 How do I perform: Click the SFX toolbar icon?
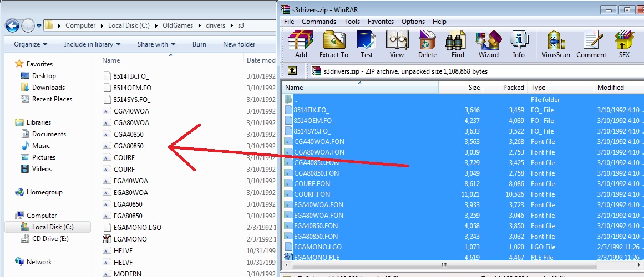coord(624,44)
